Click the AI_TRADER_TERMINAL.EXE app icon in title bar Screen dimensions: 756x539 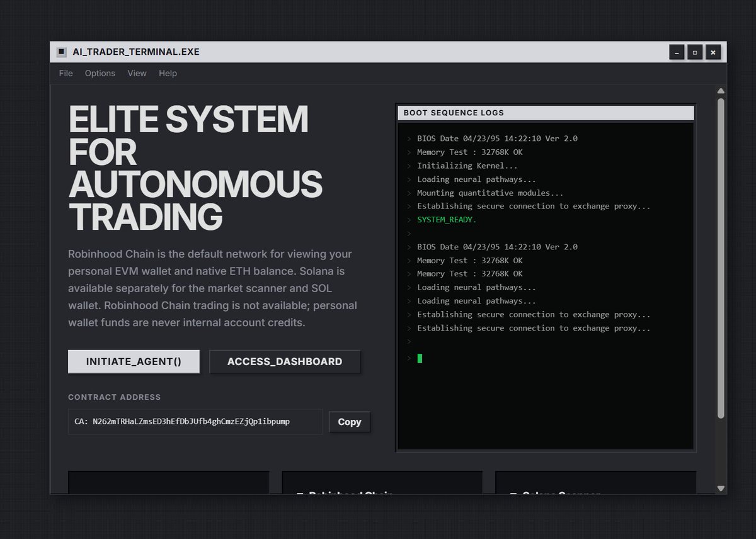tap(61, 52)
